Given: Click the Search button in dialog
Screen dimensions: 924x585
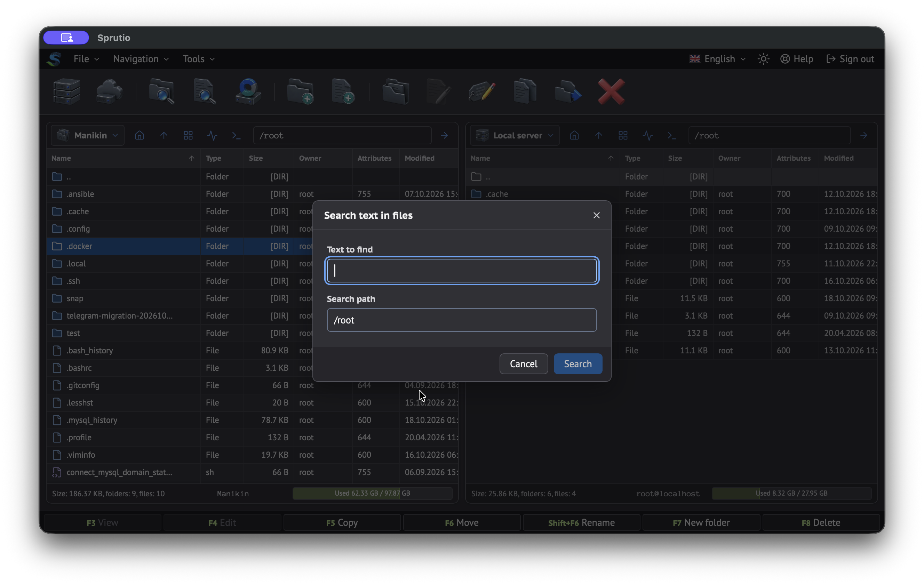Looking at the screenshot, I should (577, 364).
